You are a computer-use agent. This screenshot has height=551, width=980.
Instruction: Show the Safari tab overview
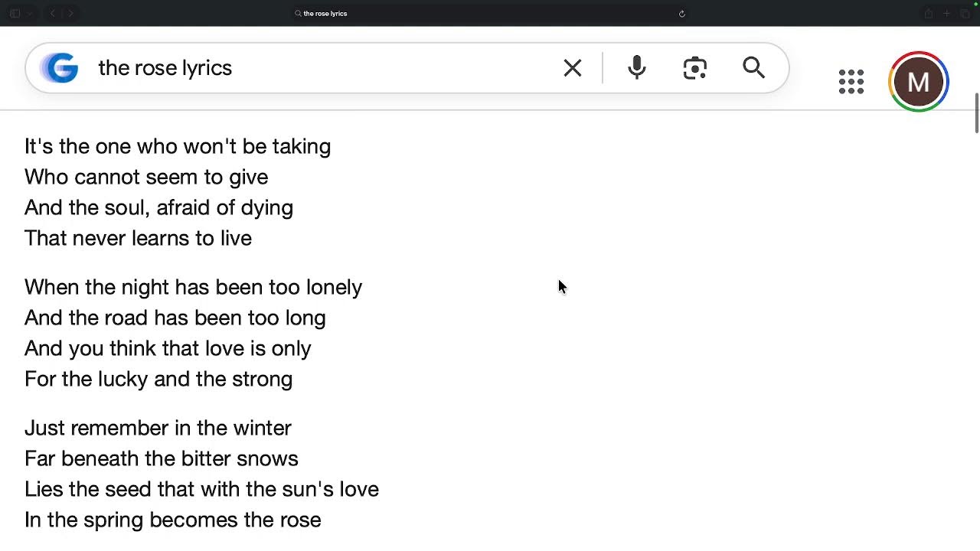coord(965,14)
